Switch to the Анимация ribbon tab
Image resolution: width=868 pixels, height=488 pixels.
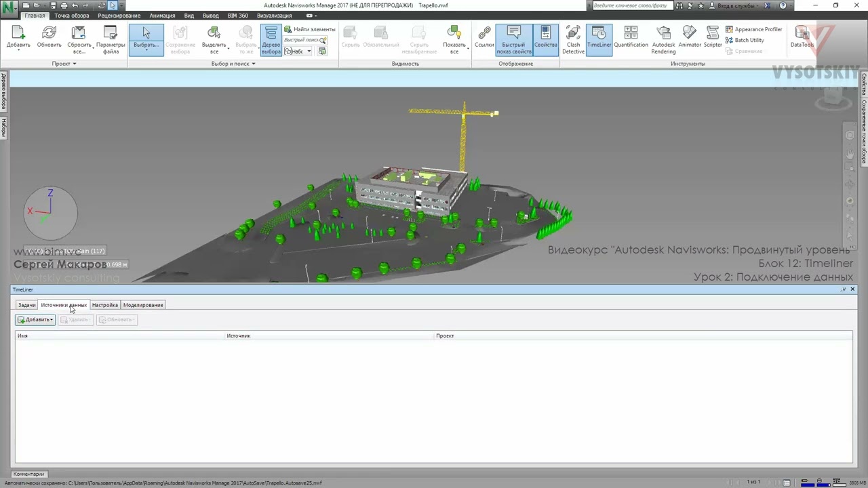162,16
